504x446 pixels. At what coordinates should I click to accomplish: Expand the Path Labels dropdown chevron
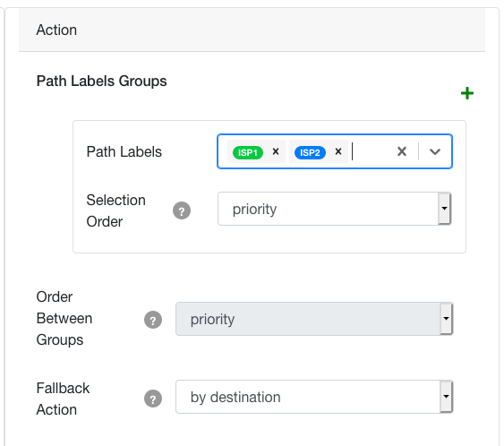(x=435, y=151)
